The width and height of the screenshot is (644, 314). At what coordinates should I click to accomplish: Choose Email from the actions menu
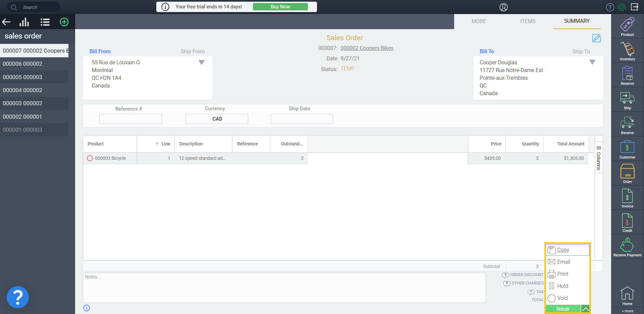[x=568, y=262]
